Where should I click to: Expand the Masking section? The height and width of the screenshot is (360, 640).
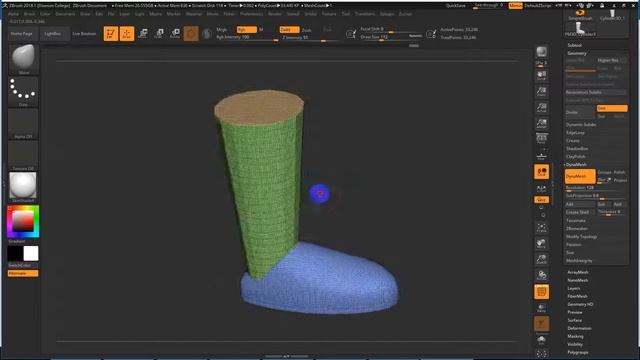[576, 336]
